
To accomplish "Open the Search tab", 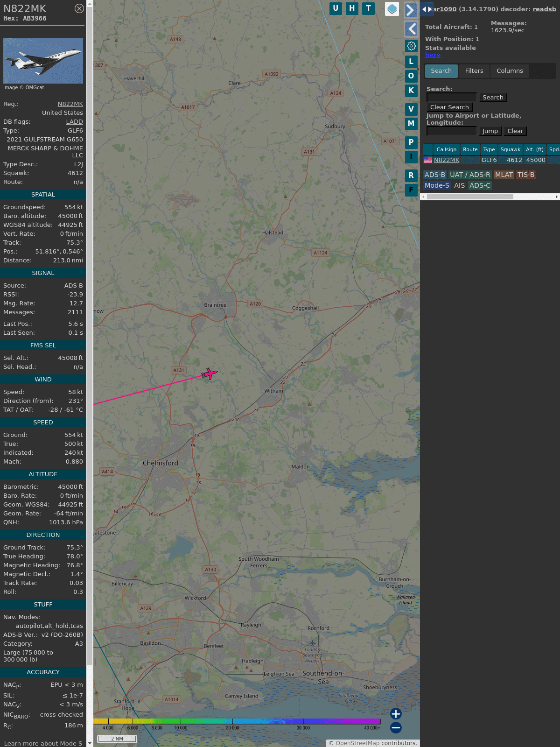I will click(x=441, y=71).
